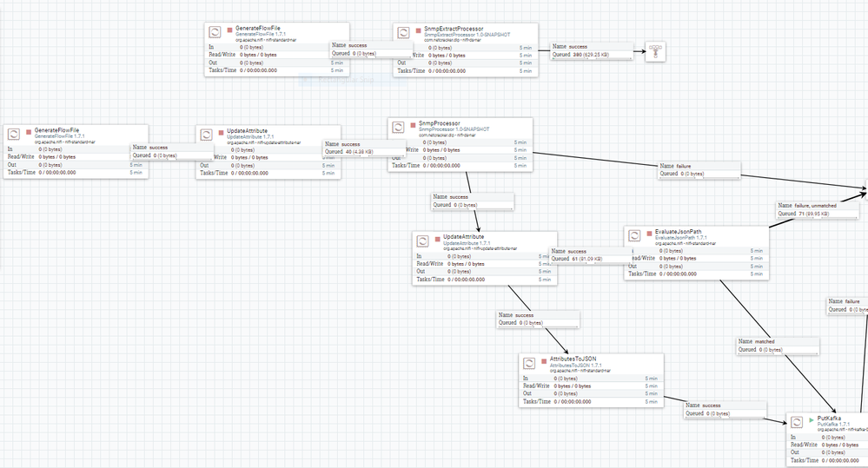This screenshot has height=468, width=868.
Task: Click stopped indicator of UpdateAttribute feeding EvaluateJsonPath
Action: [437, 239]
